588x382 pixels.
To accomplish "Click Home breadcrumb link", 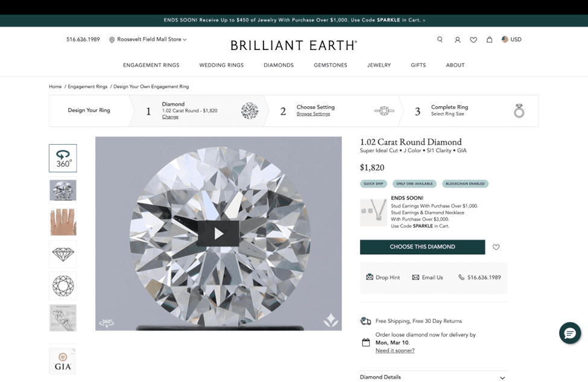I will 55,87.
